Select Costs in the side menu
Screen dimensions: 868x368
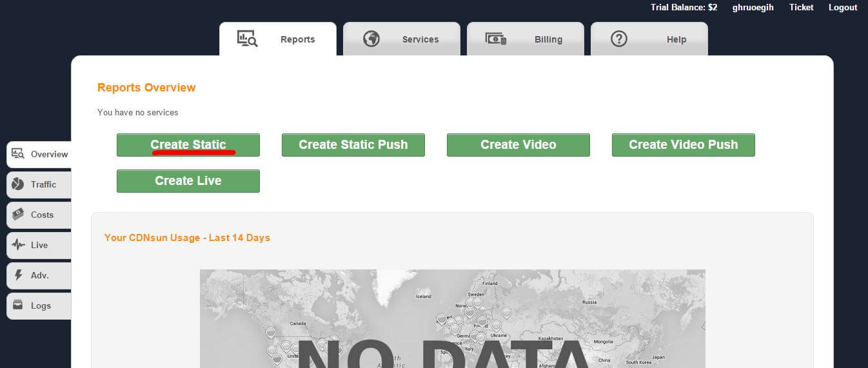(x=39, y=215)
